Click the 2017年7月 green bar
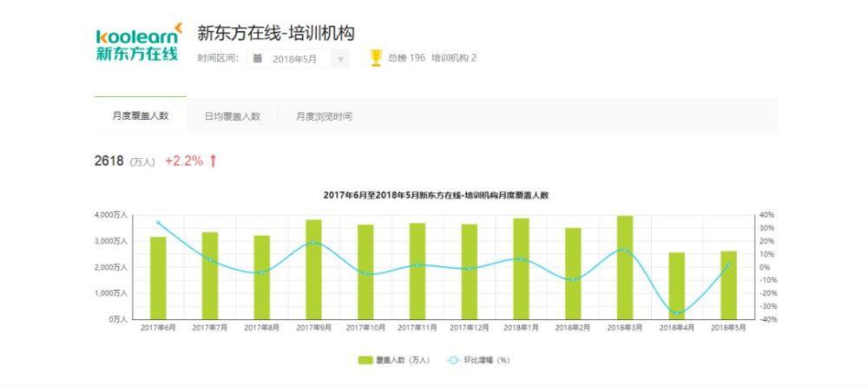Image resolution: width=868 pixels, height=386 pixels. (210, 276)
